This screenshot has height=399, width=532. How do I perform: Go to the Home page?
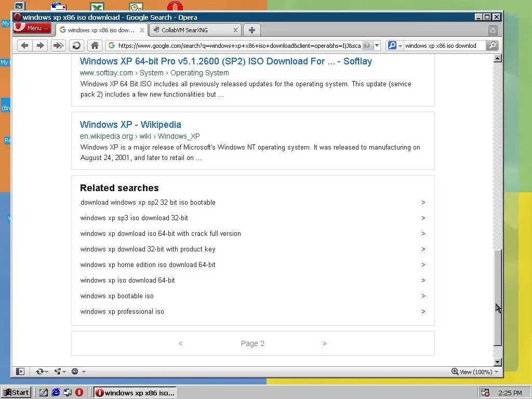pos(95,46)
